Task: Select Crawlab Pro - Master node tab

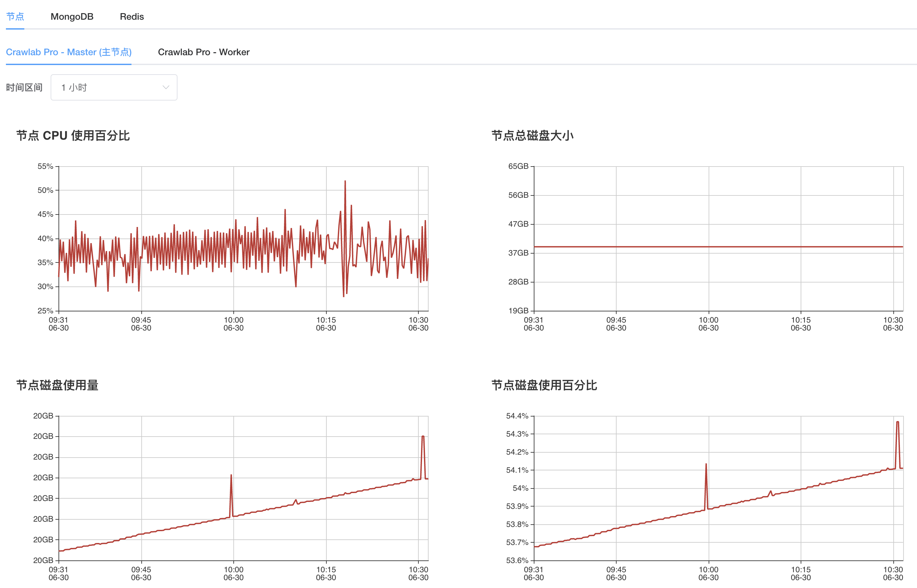Action: [69, 52]
